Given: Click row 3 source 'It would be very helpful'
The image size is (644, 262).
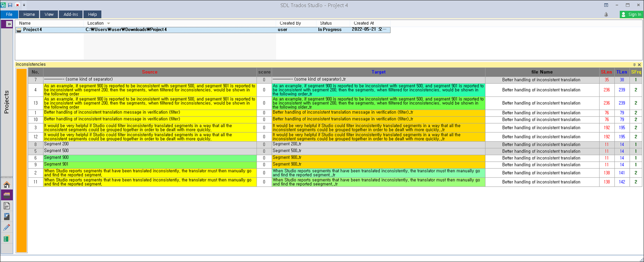Looking at the screenshot, I should click(150, 128).
